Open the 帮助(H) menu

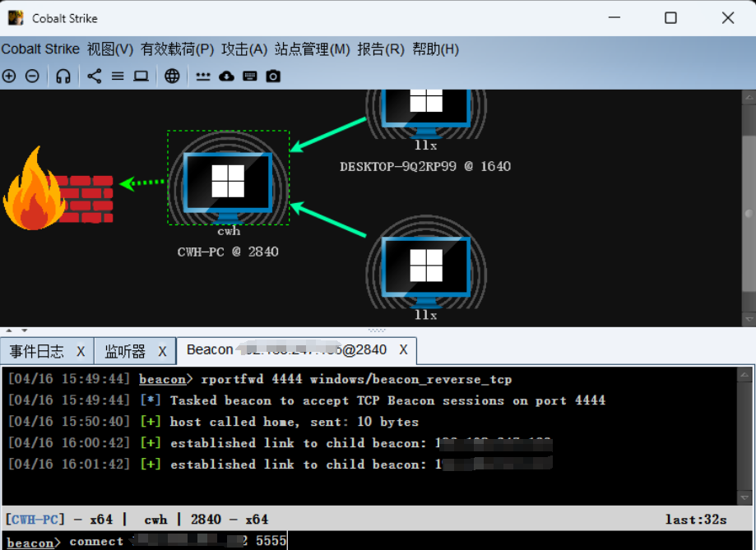click(x=435, y=49)
